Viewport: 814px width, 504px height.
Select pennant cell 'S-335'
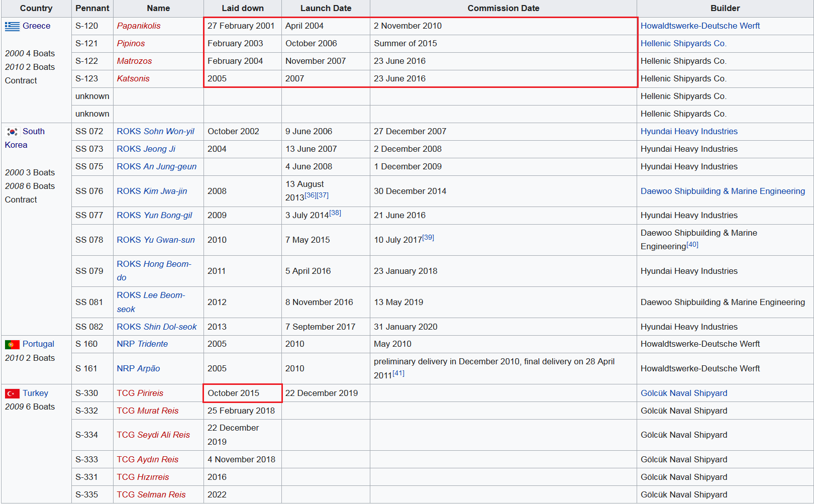coord(92,495)
